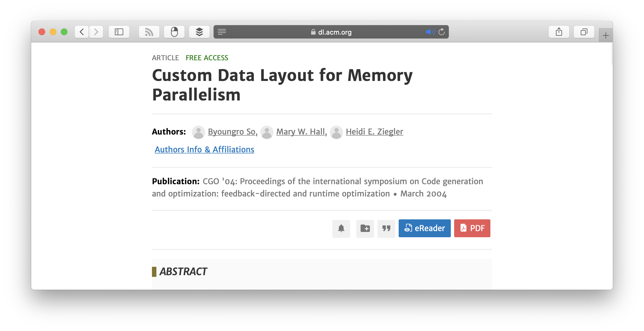Reload the page
Viewport: 644px width, 331px height.
[x=442, y=32]
